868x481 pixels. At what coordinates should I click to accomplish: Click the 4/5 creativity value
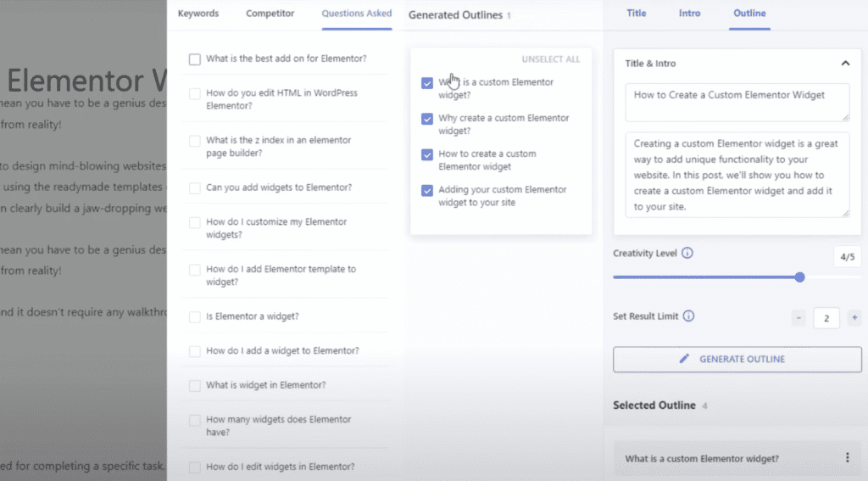click(x=847, y=257)
